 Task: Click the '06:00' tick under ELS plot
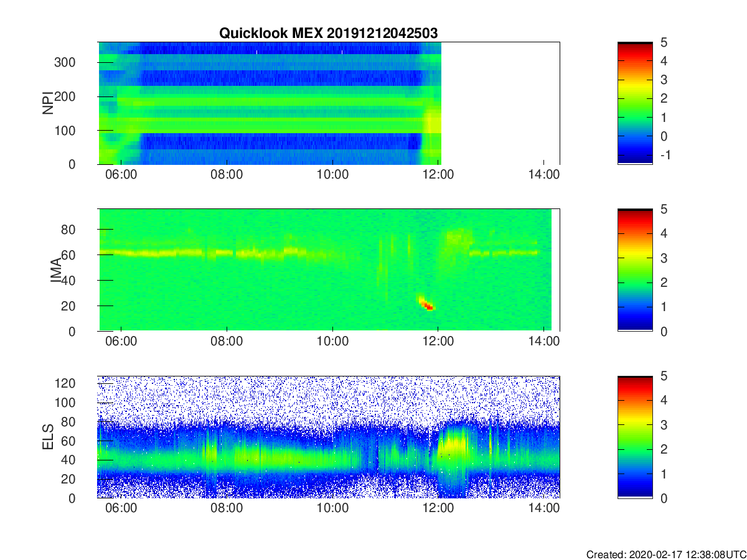point(121,508)
